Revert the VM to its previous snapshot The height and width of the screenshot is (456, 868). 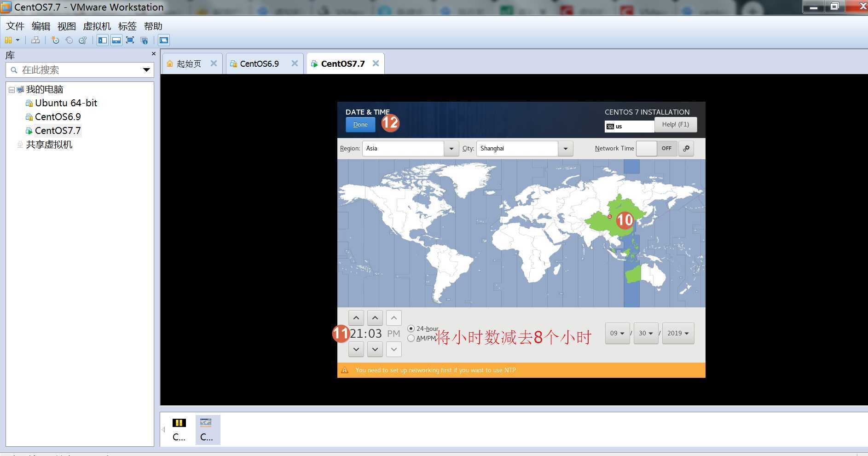tap(69, 40)
